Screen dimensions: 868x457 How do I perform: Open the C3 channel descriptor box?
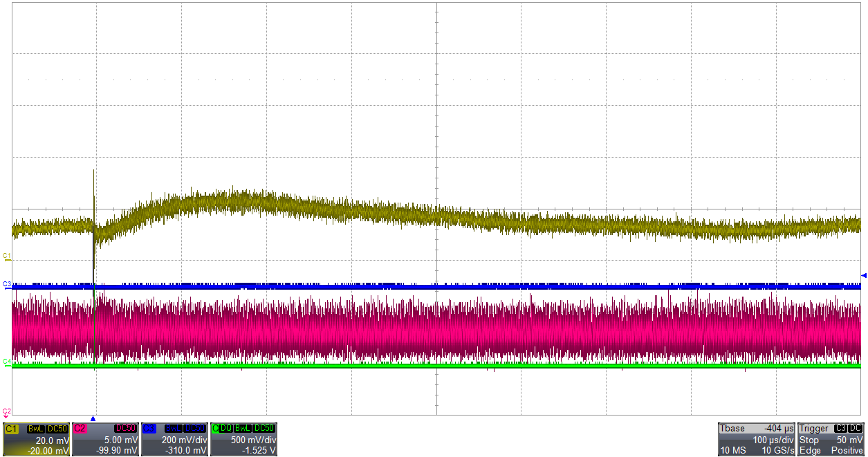(x=174, y=439)
